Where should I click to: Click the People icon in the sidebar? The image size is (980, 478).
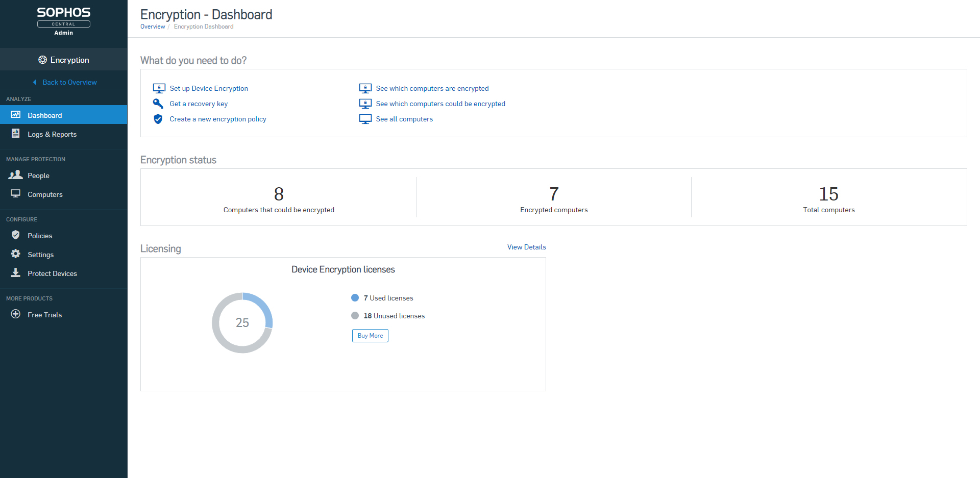(x=16, y=175)
